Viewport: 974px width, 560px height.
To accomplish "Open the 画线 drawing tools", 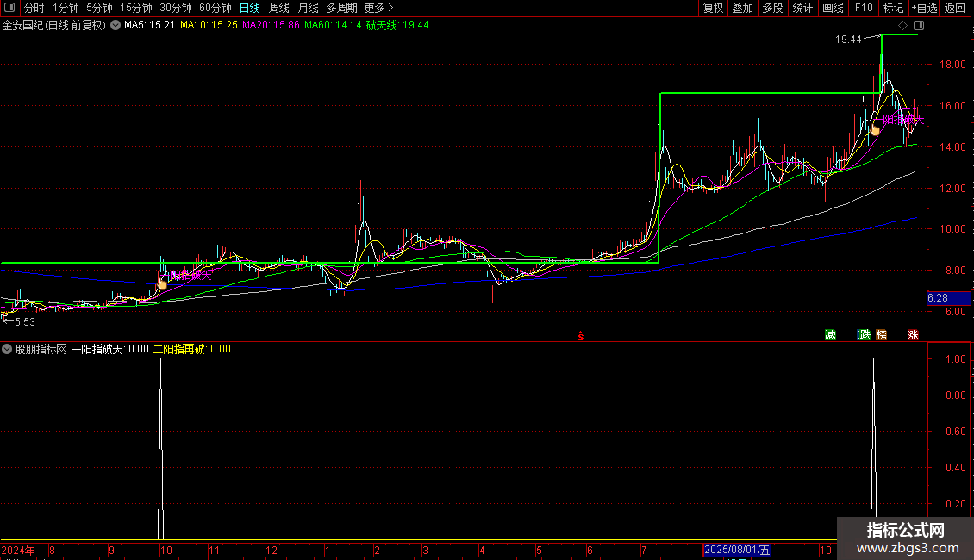I will click(833, 8).
